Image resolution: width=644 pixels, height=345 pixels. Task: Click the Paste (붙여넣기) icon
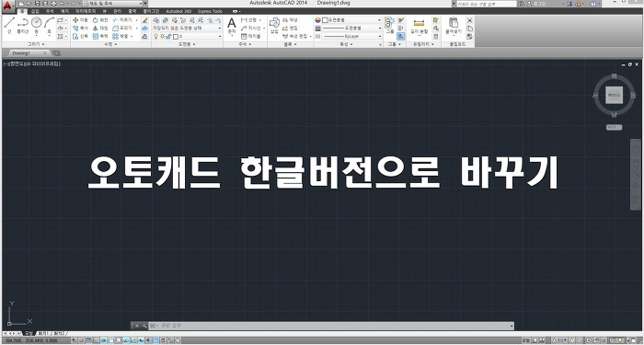coord(454,26)
